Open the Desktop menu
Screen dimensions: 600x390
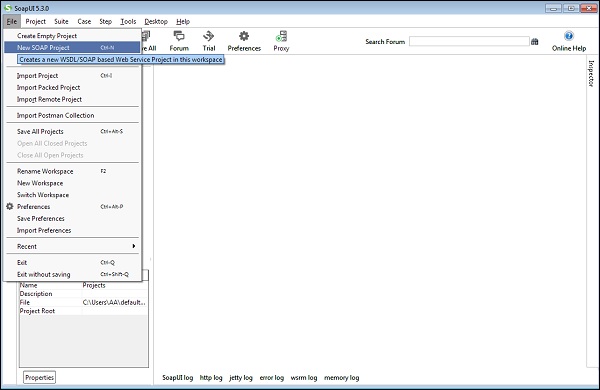tap(156, 21)
